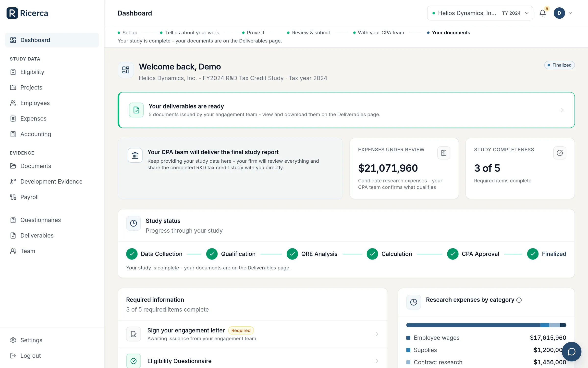Viewport: 588px width, 368px height.
Task: Click the Ricerca logo
Action: tap(27, 13)
